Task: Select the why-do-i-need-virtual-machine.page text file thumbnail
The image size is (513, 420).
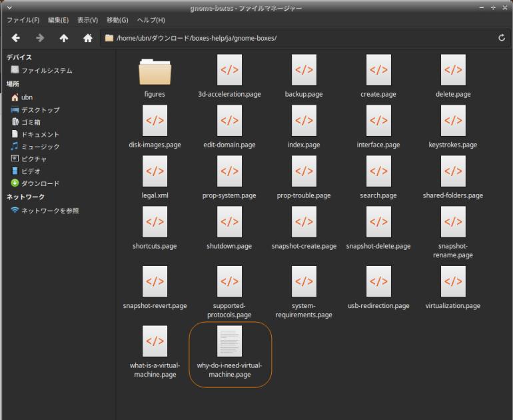Action: [x=229, y=341]
